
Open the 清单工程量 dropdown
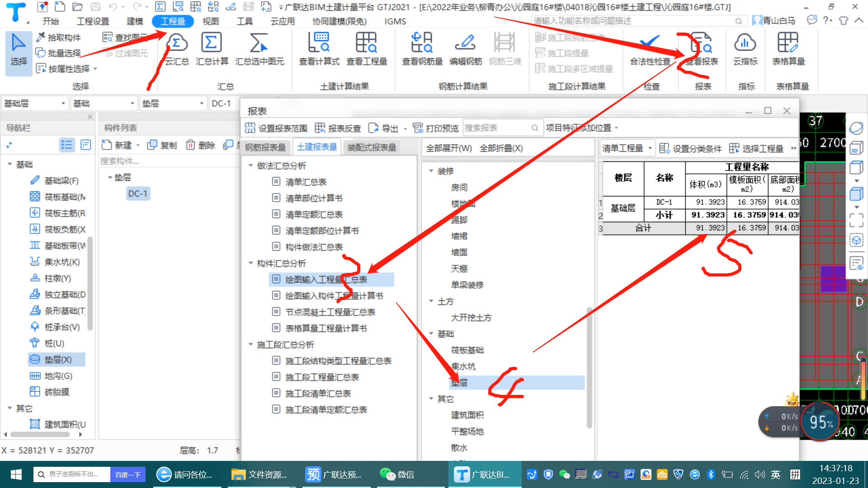pos(650,148)
